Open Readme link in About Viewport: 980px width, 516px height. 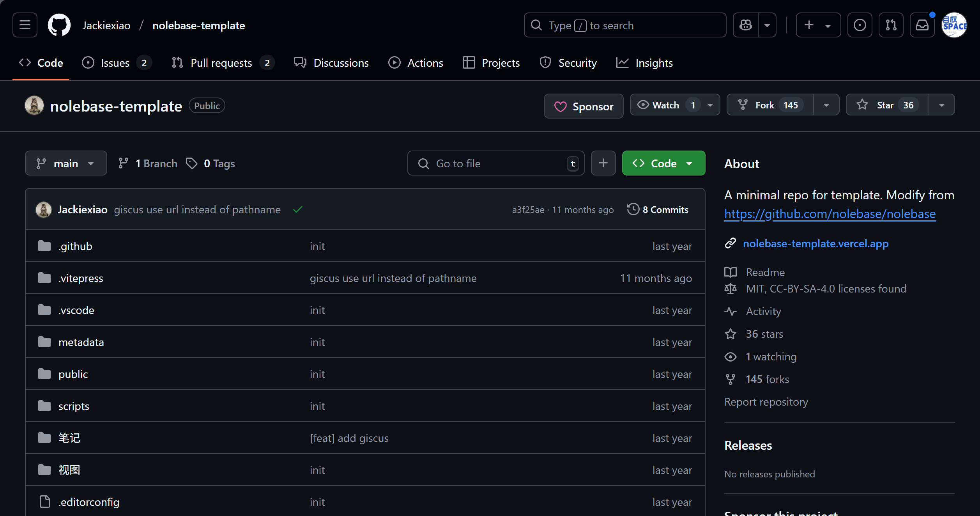pyautogui.click(x=765, y=272)
